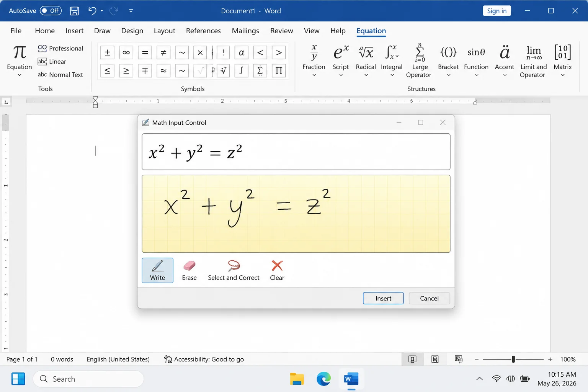
Task: Expand the Fraction structures menu
Action: pyautogui.click(x=314, y=60)
